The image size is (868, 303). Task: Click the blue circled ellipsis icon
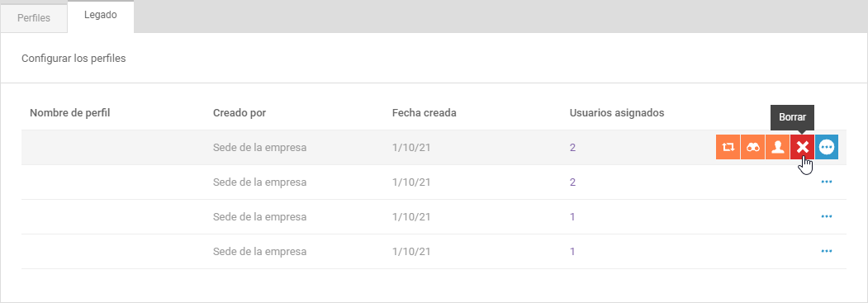(827, 147)
